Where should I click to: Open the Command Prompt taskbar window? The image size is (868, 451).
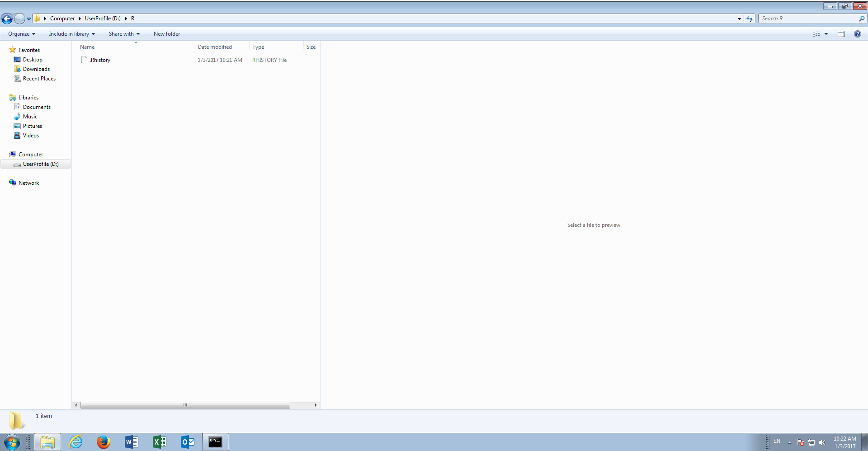pos(215,442)
